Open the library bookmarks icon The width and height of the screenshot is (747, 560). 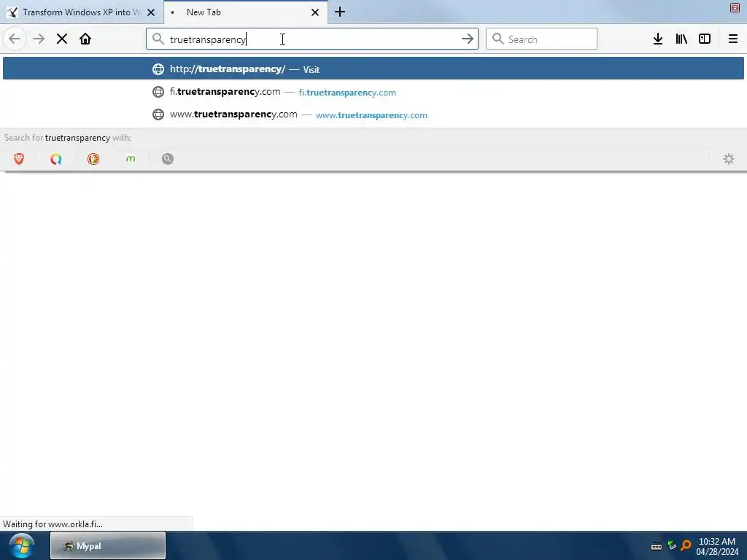tap(681, 39)
